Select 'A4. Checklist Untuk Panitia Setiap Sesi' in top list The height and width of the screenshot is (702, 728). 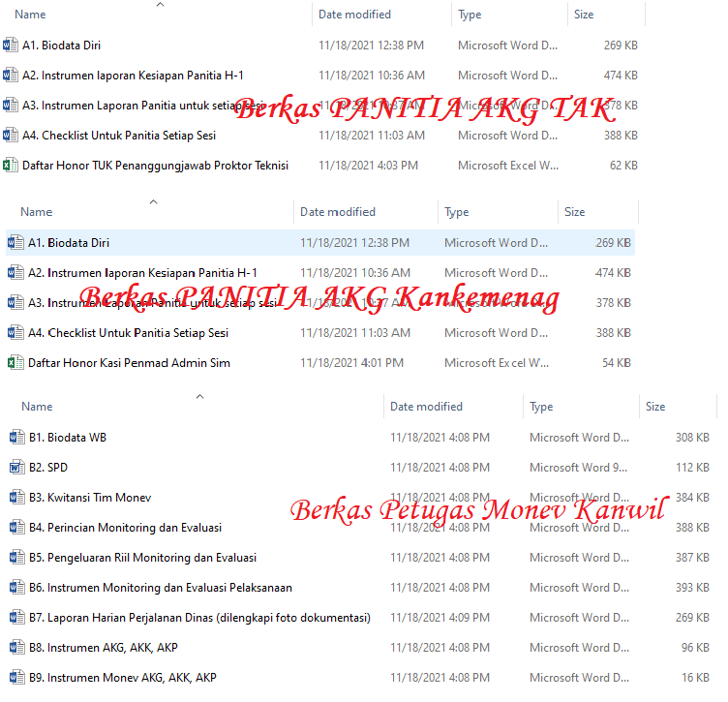click(x=119, y=136)
